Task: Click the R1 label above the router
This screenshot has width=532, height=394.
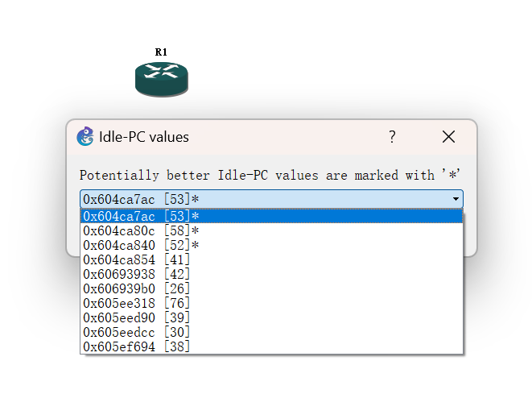Action: point(161,52)
